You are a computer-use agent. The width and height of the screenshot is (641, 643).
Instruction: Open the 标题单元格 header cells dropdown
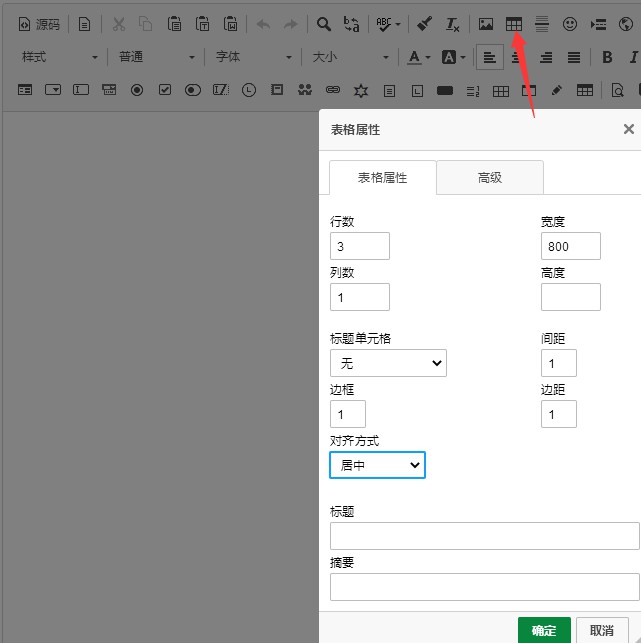pos(388,363)
